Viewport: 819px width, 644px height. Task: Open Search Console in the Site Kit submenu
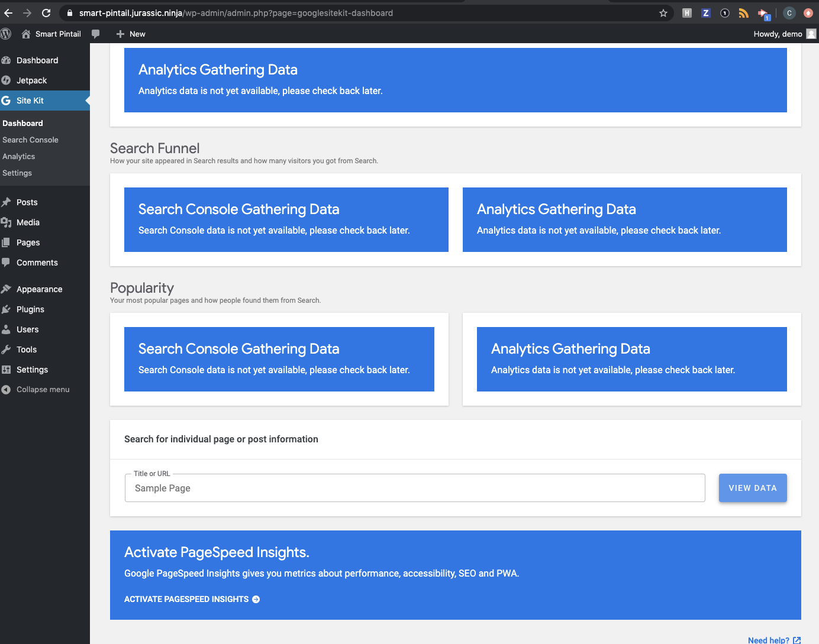click(30, 140)
